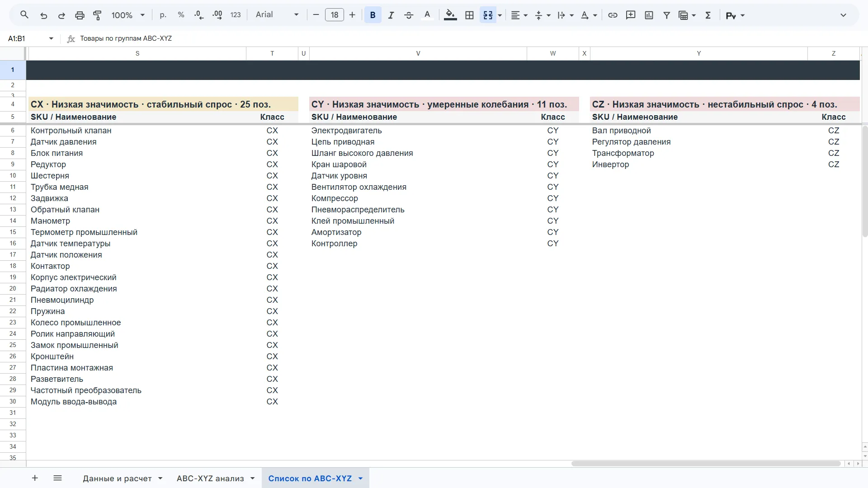Open the search menus magnifier icon

tap(24, 15)
